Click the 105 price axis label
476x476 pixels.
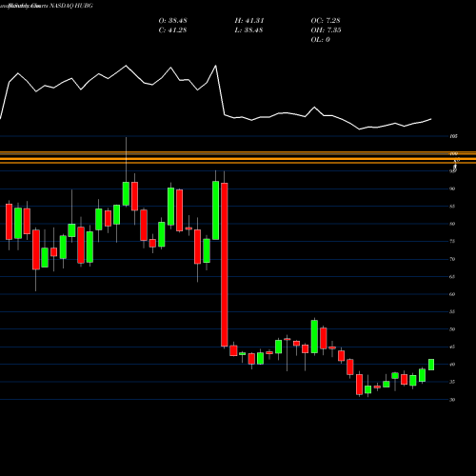tap(453, 136)
